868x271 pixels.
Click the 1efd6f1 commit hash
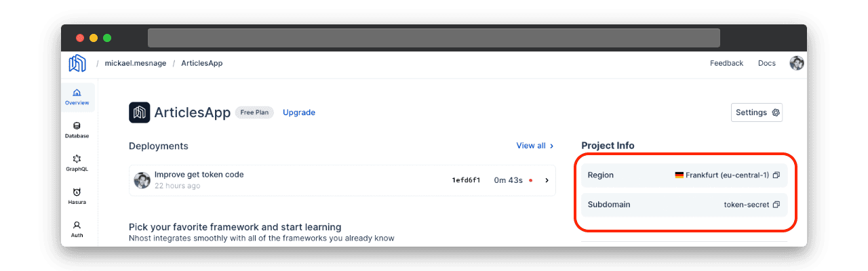(466, 180)
